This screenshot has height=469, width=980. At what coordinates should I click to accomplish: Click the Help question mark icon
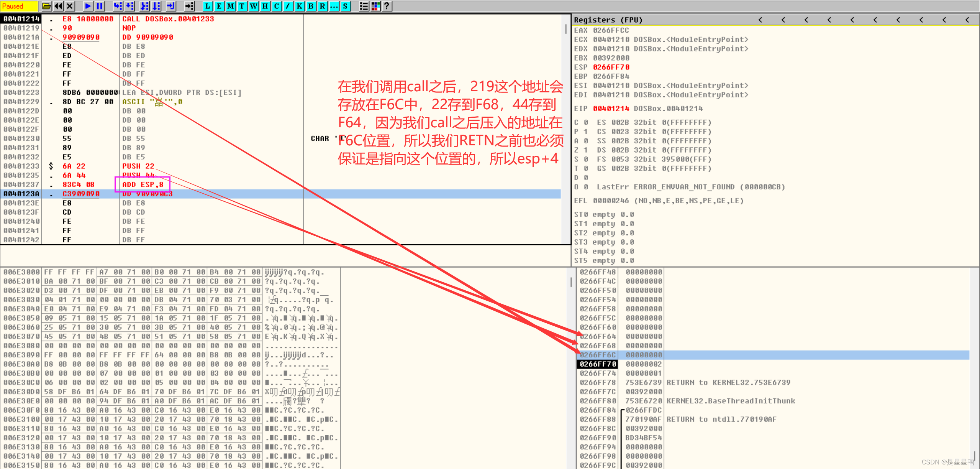(x=387, y=6)
